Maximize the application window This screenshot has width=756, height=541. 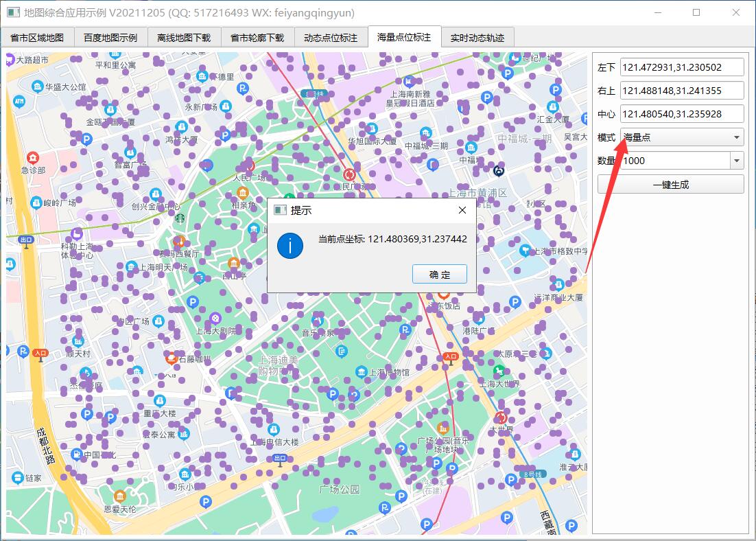(x=696, y=12)
